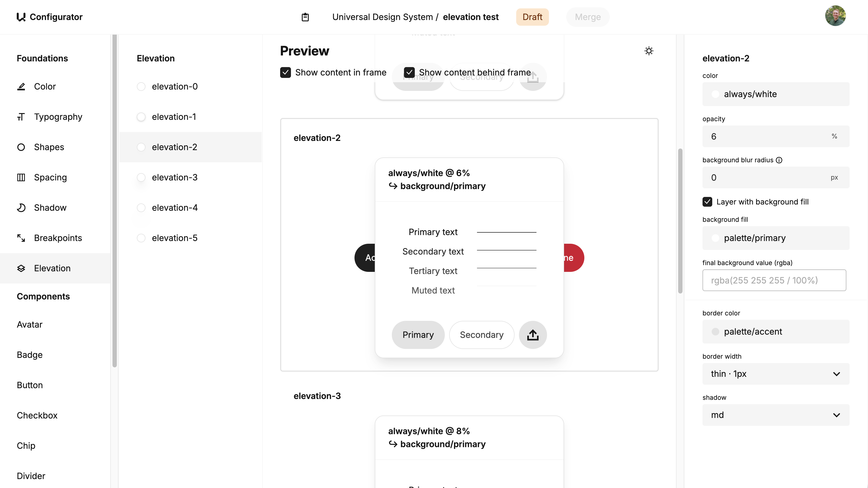The image size is (868, 488).
Task: Open Spacing in Foundations sidebar
Action: point(50,177)
